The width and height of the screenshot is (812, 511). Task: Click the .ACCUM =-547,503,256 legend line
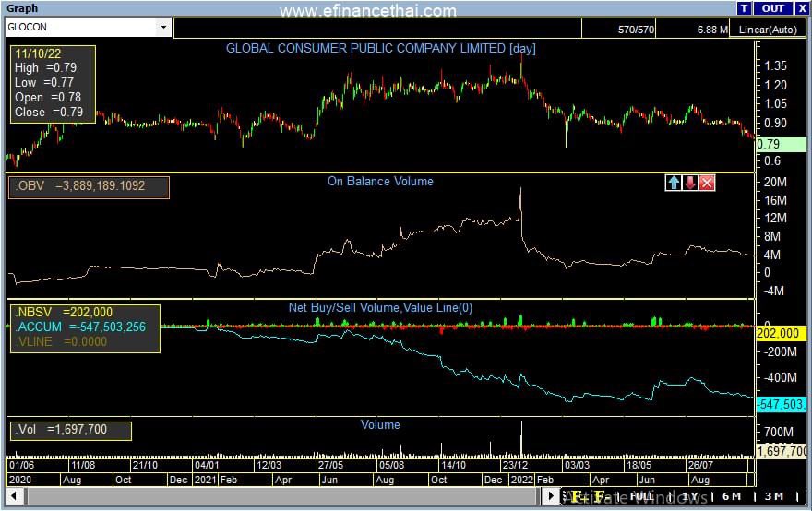pyautogui.click(x=80, y=327)
